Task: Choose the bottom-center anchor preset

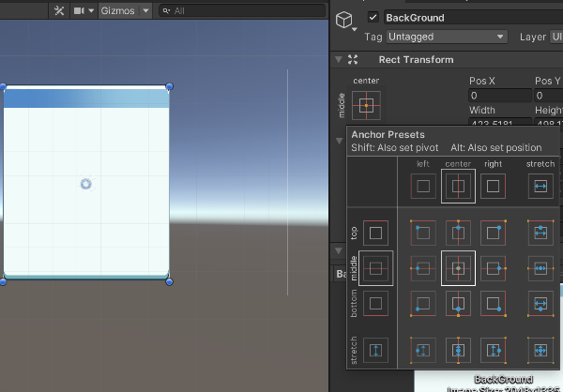Action: pyautogui.click(x=458, y=303)
